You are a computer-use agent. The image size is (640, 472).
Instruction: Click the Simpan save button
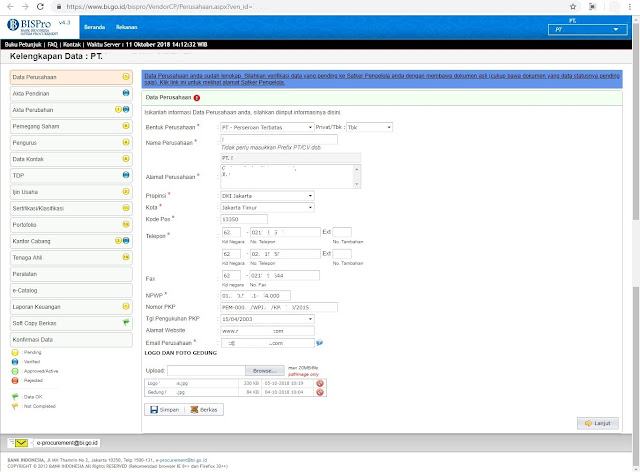point(164,410)
